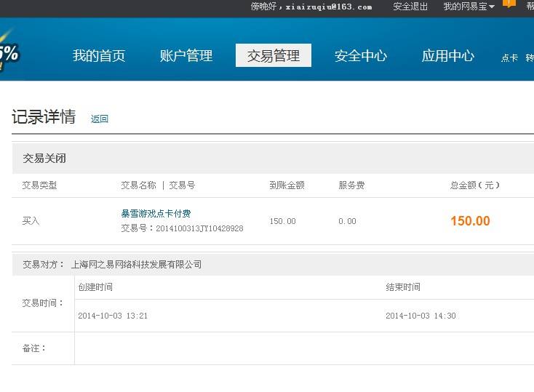The image size is (534, 392).
Task: Open 账户管理 tab
Action: click(186, 55)
